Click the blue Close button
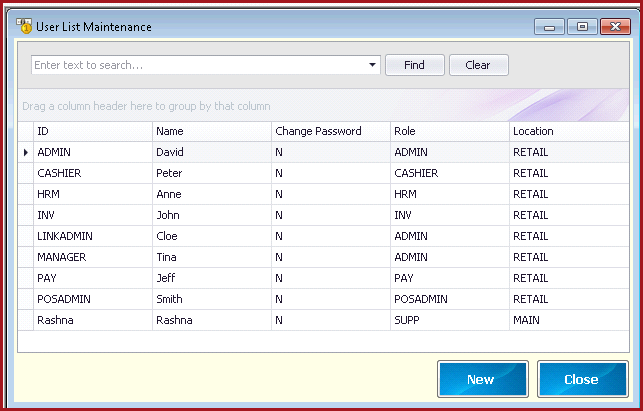Screen dimensions: 643x411 [583, 379]
